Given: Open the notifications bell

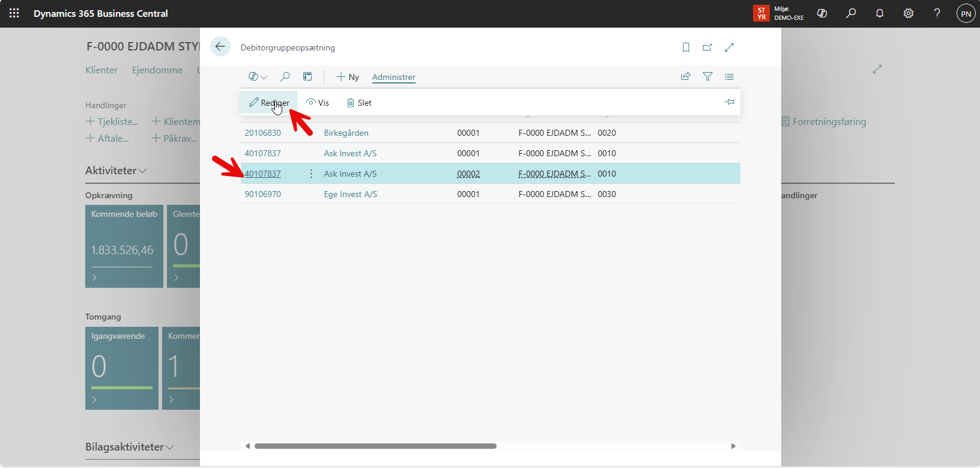Looking at the screenshot, I should click(x=880, y=13).
